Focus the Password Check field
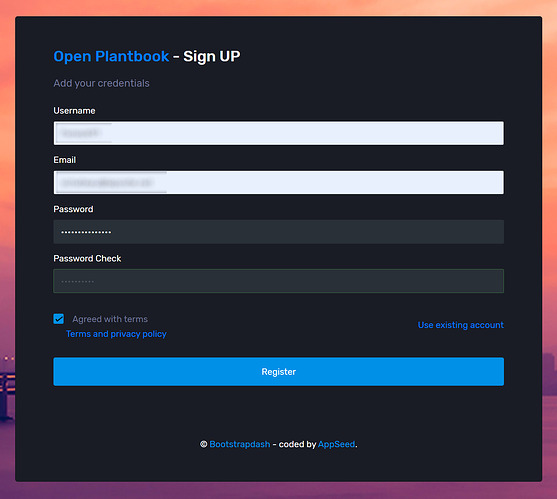Screen dimensions: 557x499 [278, 281]
